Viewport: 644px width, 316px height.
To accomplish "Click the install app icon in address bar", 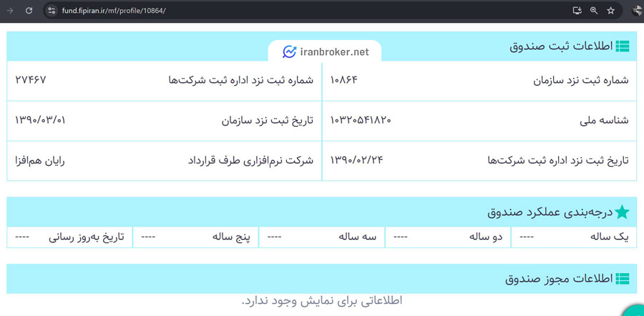I will (x=577, y=11).
